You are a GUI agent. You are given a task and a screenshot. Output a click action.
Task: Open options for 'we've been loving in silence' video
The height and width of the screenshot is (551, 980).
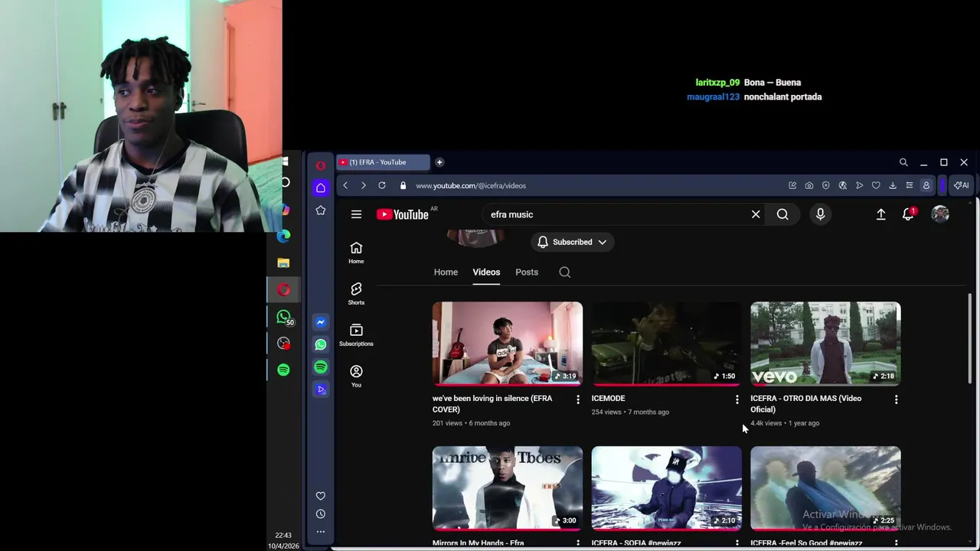[578, 399]
